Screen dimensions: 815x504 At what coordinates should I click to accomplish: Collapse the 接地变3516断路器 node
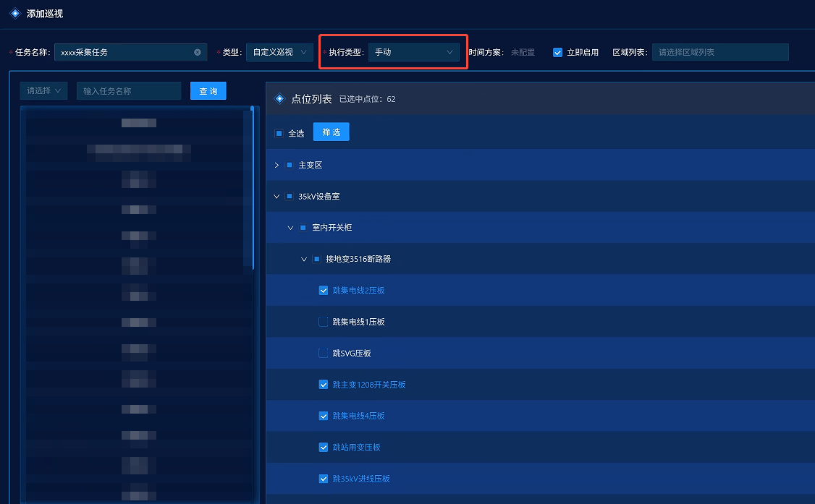click(304, 259)
